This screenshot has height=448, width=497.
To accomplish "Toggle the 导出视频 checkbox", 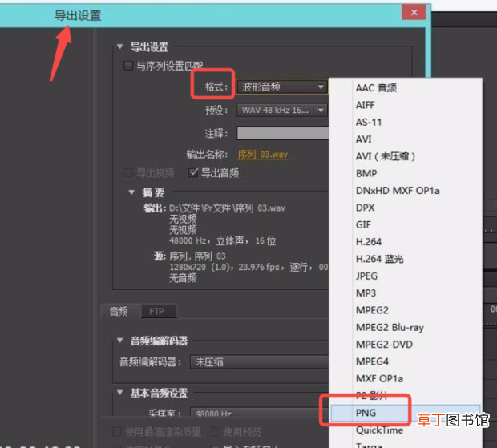I will (128, 173).
